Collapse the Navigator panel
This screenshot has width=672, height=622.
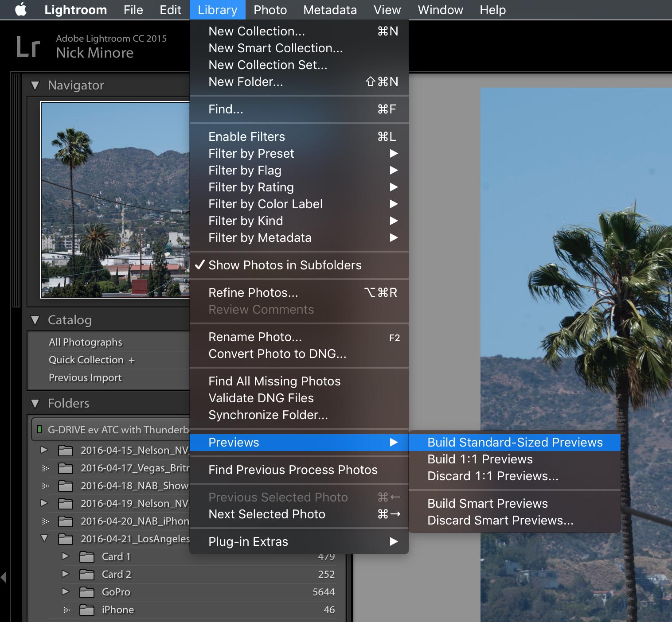click(35, 85)
